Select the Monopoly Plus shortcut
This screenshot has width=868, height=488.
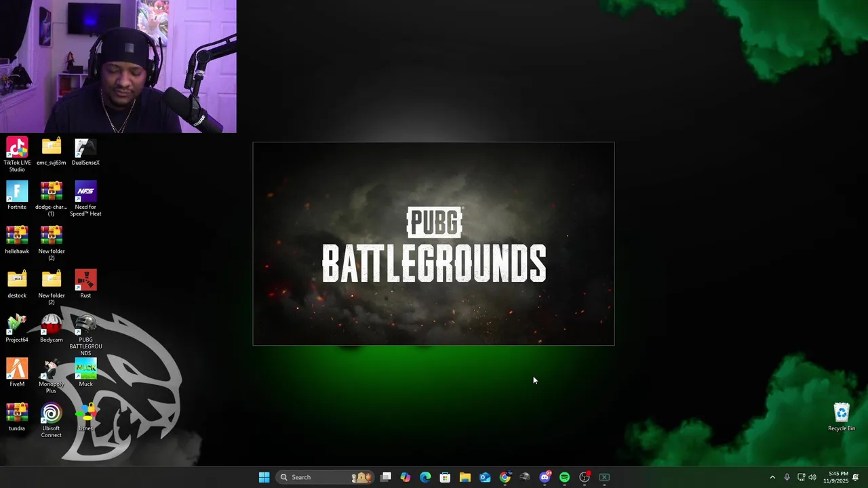(51, 376)
